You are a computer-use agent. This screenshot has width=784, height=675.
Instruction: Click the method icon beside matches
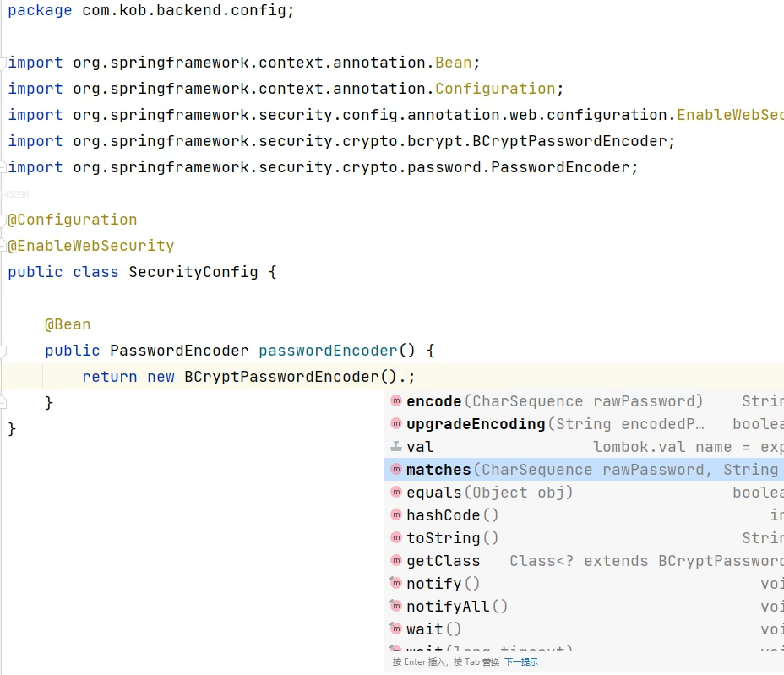tap(396, 469)
